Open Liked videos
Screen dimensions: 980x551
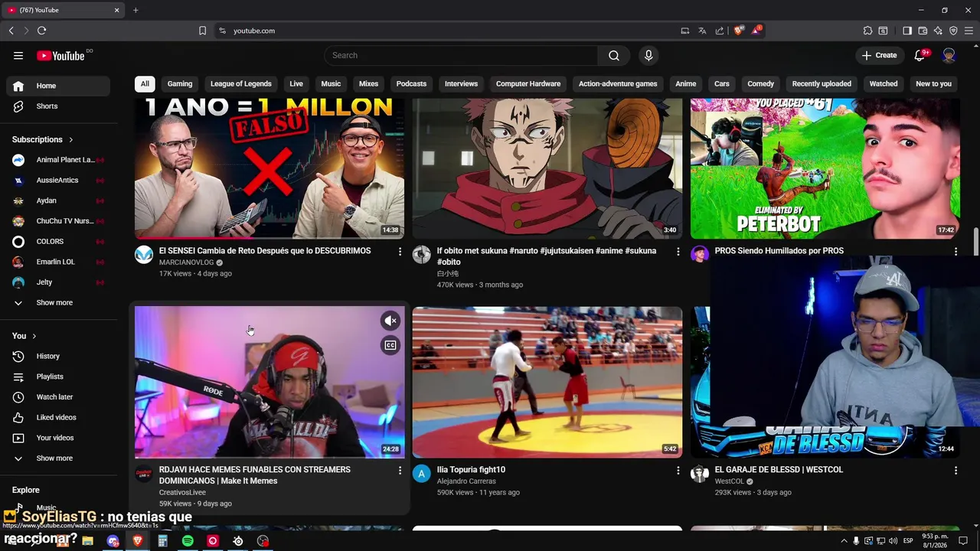[58, 417]
